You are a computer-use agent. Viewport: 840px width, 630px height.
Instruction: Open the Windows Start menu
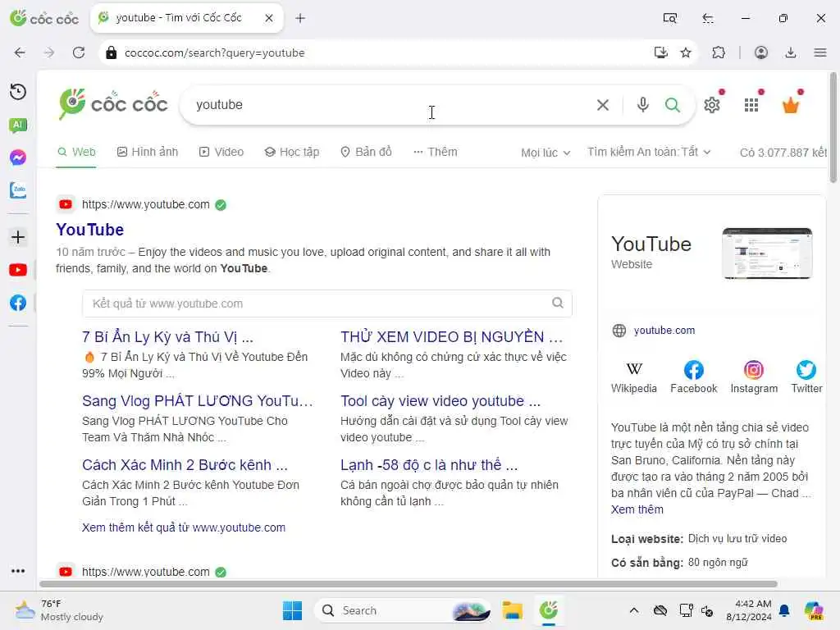tap(293, 610)
